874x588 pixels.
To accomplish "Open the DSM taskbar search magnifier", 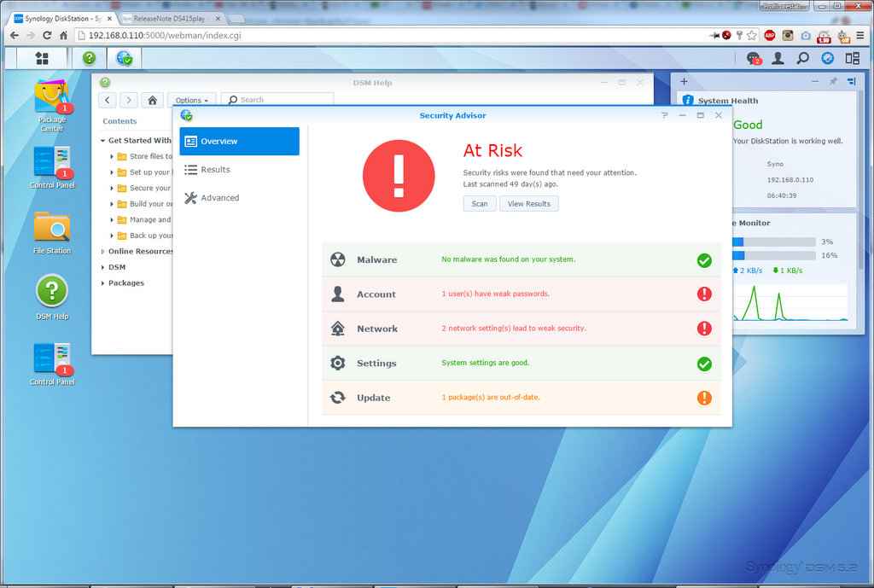I will click(802, 58).
